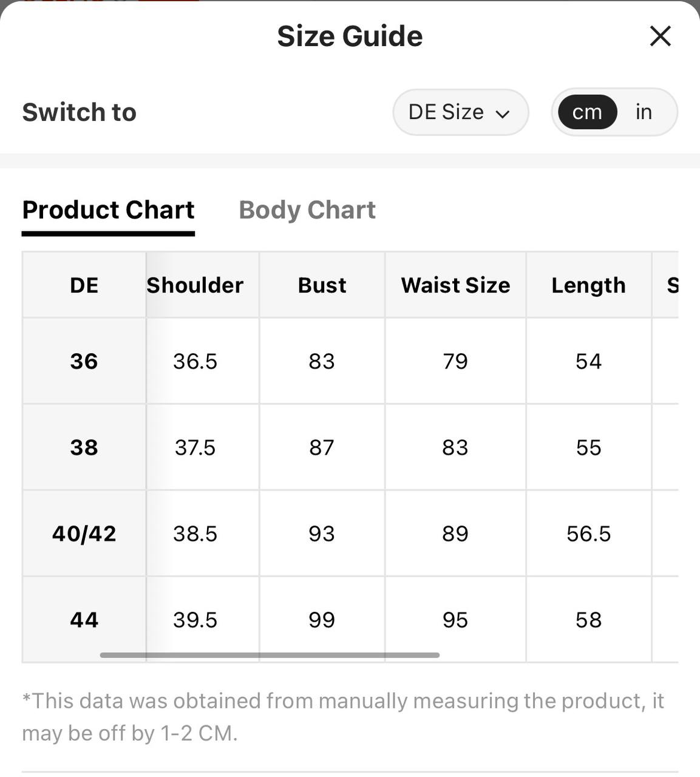The image size is (700, 777).
Task: Click the 56.5 length cell
Action: [588, 534]
